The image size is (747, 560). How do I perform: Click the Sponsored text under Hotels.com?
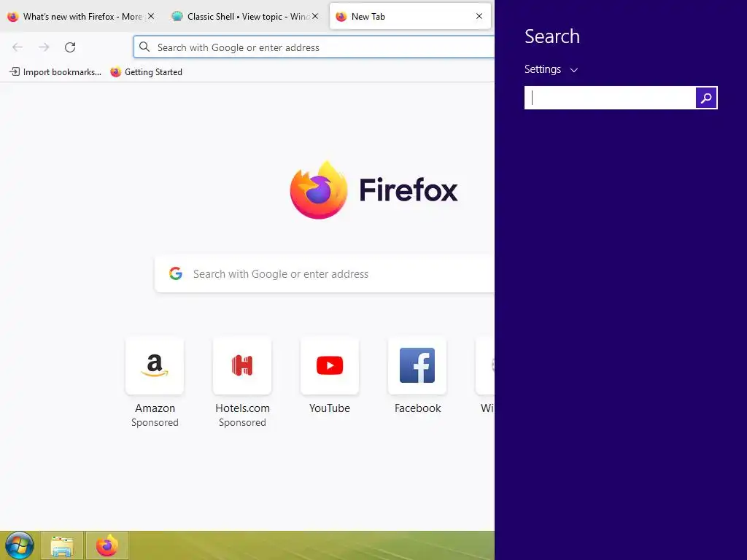(x=242, y=422)
